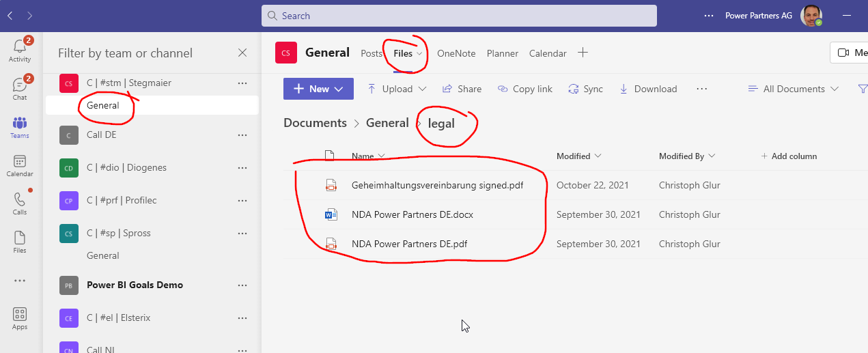Close the team filter with X
This screenshot has height=353, width=868.
pos(242,53)
